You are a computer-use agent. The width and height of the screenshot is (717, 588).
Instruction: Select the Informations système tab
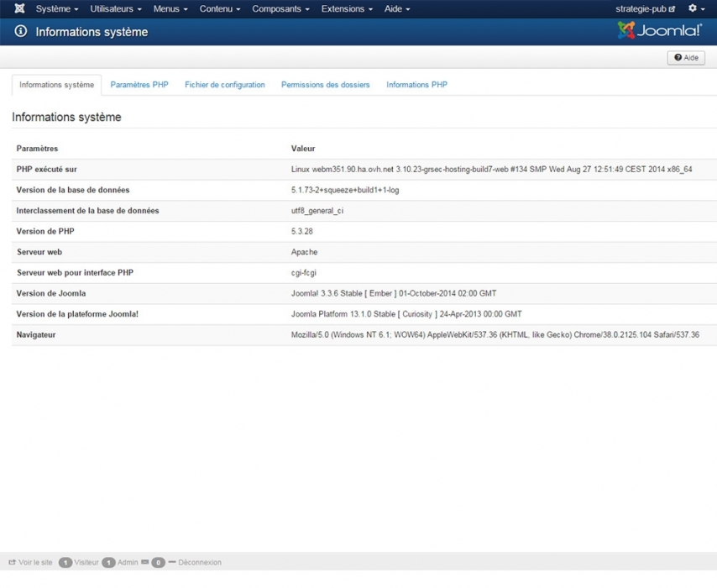point(57,85)
